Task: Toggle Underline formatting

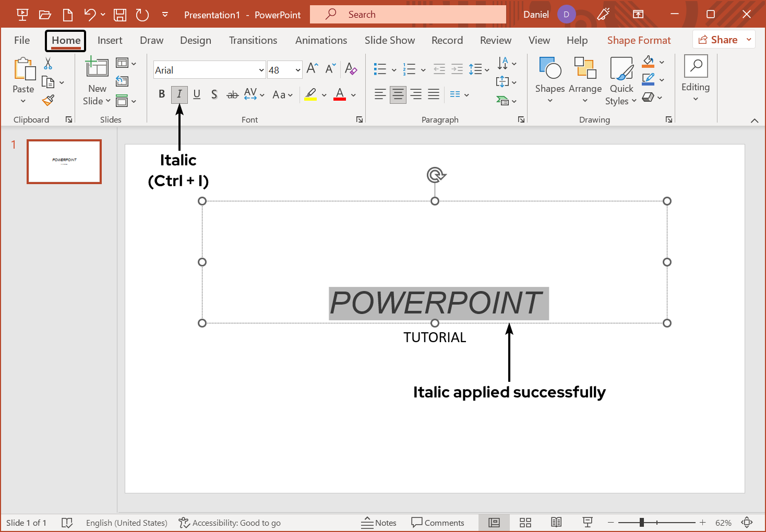Action: point(197,94)
